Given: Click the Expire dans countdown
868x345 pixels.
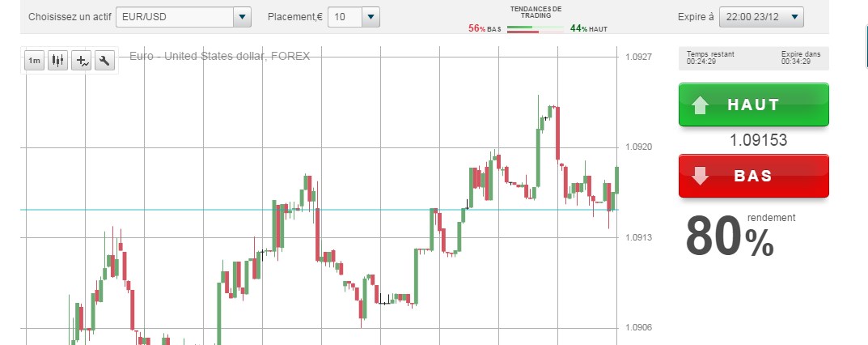Looking at the screenshot, I should pos(801,57).
